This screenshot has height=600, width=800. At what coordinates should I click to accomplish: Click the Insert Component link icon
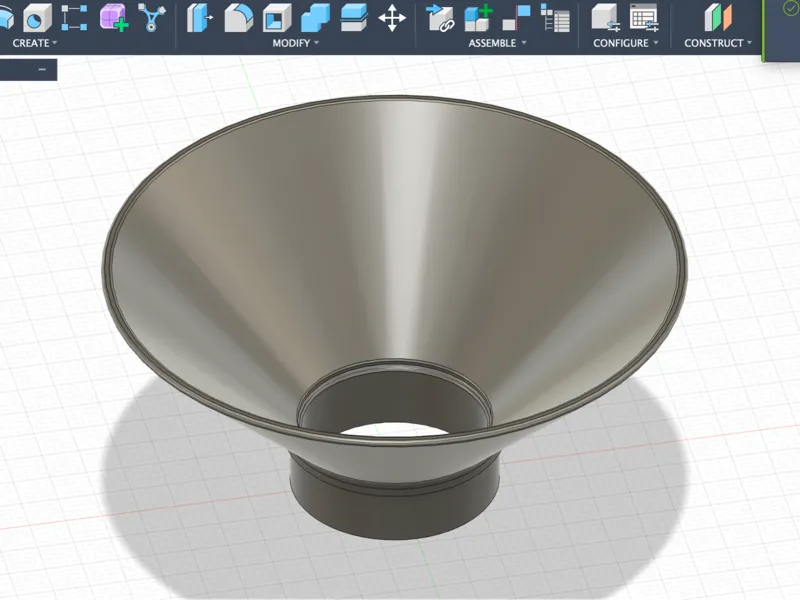440,17
